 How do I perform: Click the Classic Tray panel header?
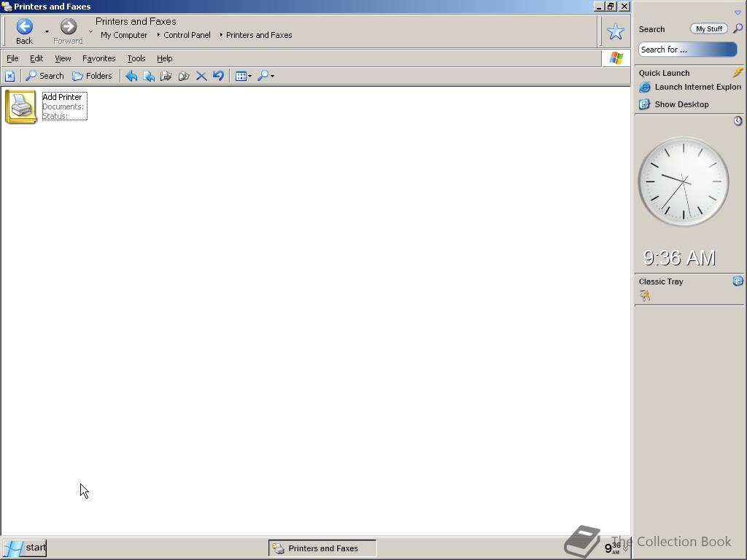point(661,281)
